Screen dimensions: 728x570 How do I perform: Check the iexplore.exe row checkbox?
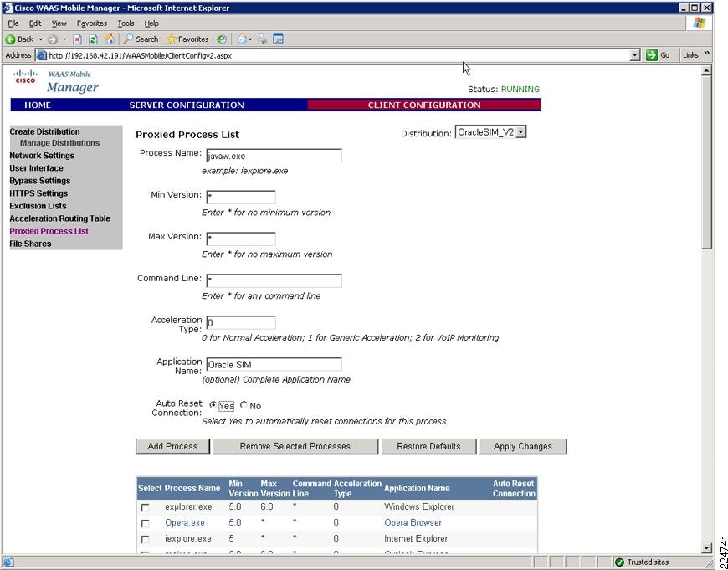(x=146, y=539)
